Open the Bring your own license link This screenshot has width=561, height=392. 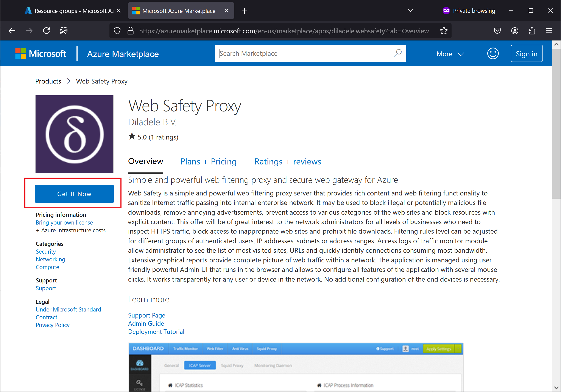click(x=64, y=223)
